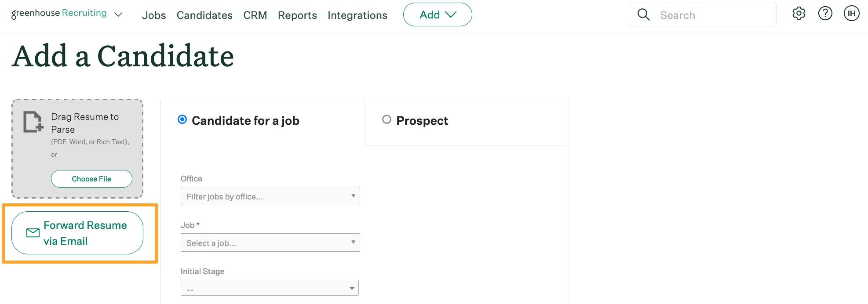Select the Prospect radio button
868x304 pixels.
click(x=387, y=119)
